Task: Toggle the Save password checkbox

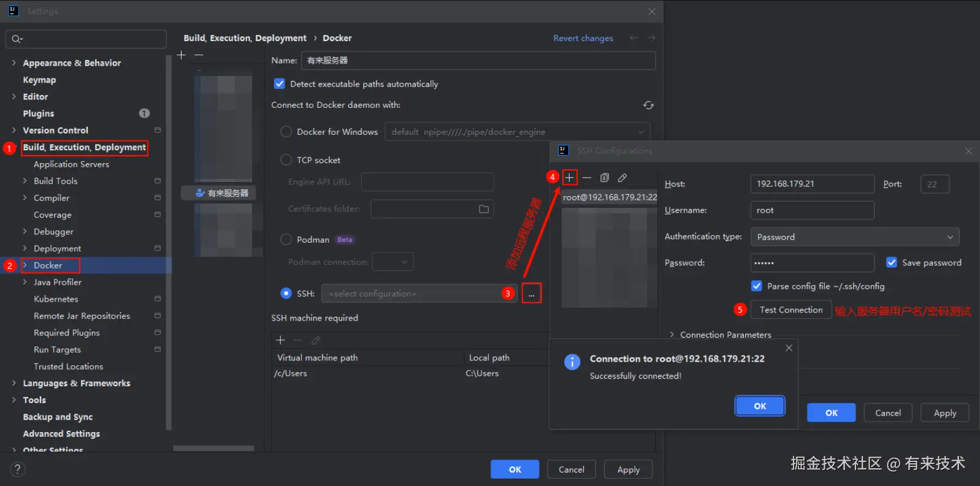Action: tap(892, 262)
